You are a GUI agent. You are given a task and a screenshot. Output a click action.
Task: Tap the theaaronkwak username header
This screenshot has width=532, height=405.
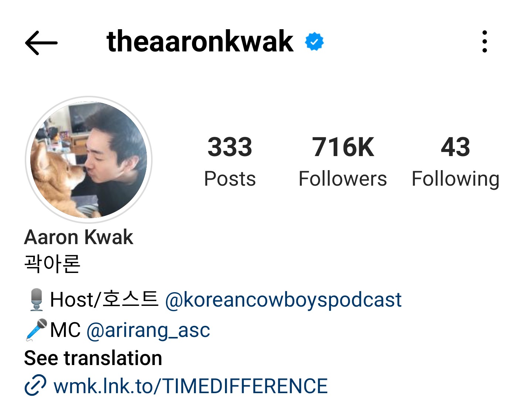(200, 41)
